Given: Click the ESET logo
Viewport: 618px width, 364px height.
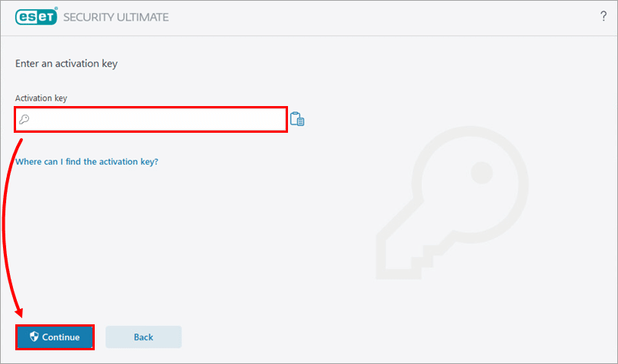Looking at the screenshot, I should point(37,17).
